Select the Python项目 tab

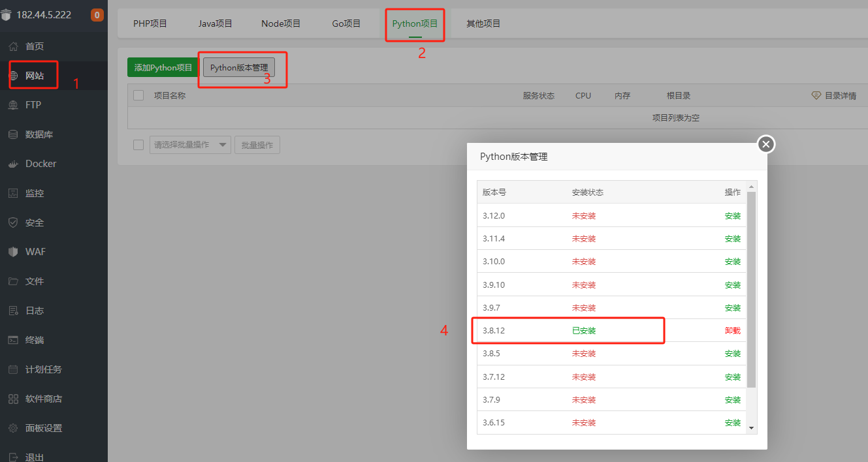(415, 23)
